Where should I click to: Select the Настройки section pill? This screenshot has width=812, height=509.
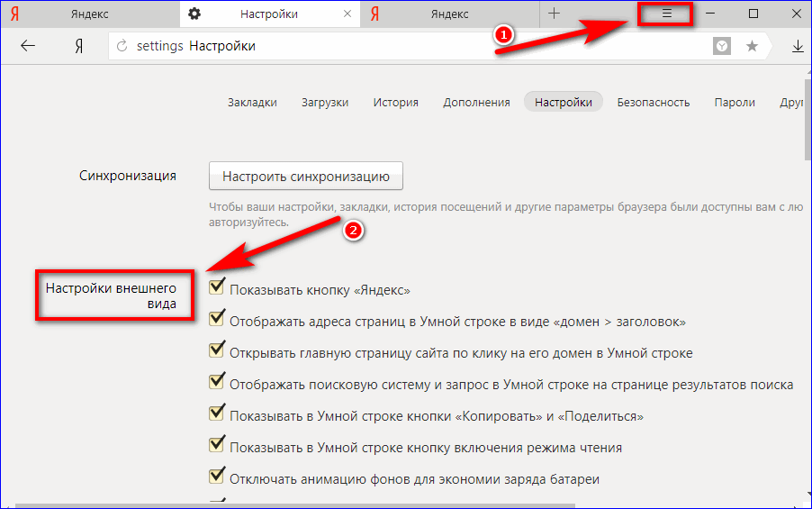(564, 102)
